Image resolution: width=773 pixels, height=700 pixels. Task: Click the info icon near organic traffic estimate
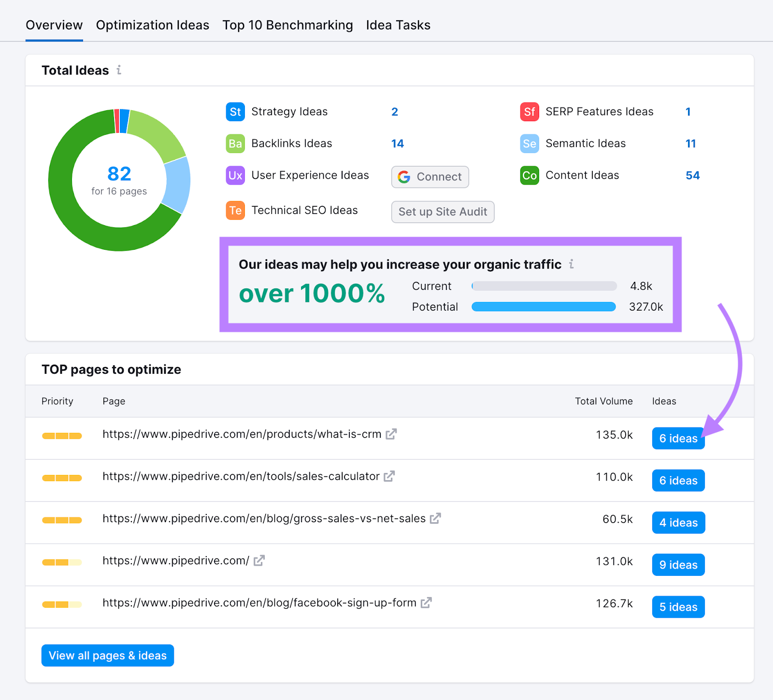click(573, 264)
